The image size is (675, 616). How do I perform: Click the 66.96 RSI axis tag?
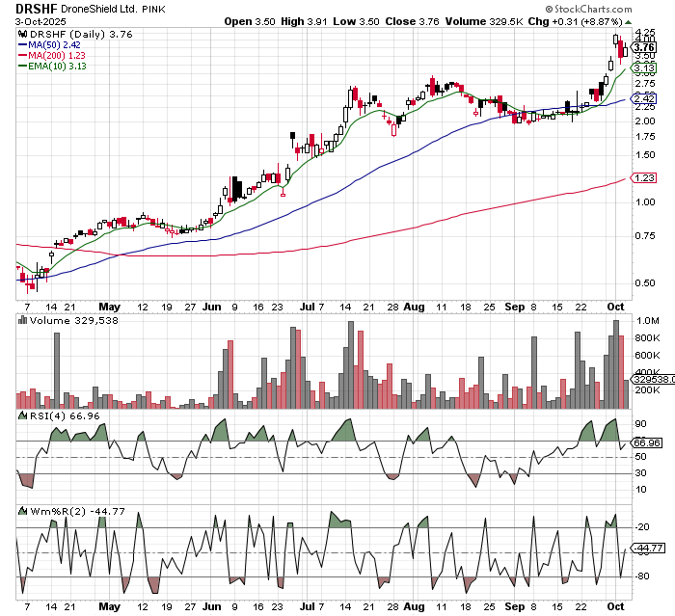click(647, 442)
